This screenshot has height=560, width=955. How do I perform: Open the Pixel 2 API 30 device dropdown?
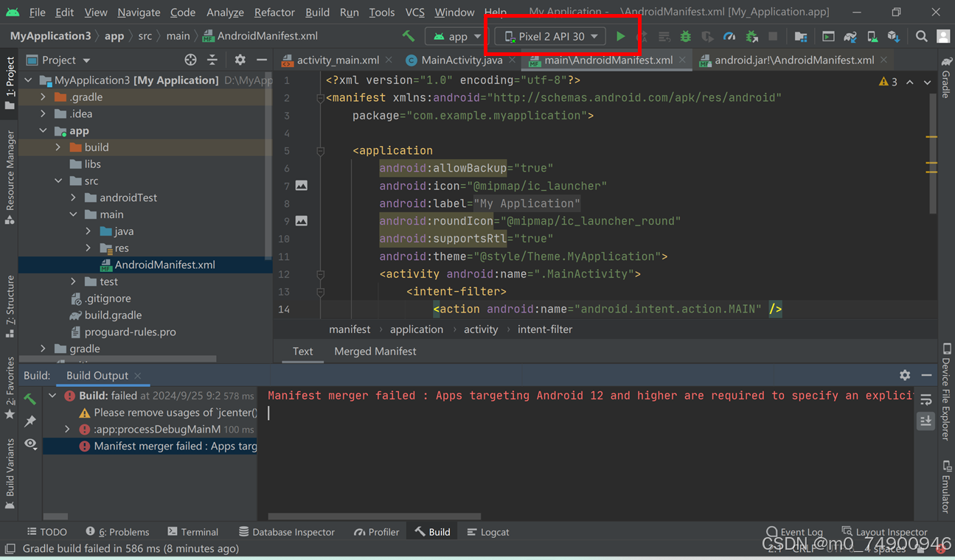pos(549,35)
